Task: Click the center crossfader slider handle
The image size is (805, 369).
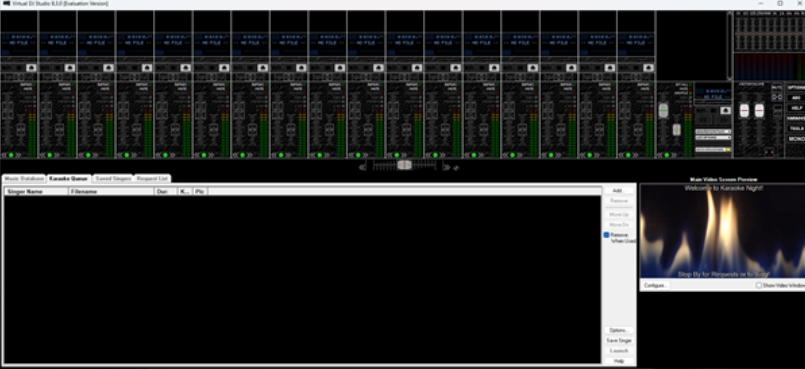Action: (405, 165)
